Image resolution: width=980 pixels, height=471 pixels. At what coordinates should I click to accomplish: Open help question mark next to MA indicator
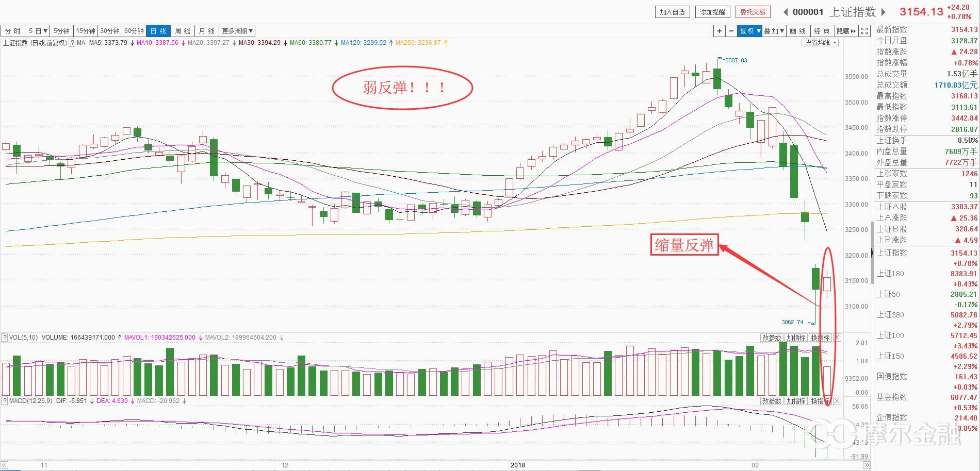pyautogui.click(x=72, y=43)
